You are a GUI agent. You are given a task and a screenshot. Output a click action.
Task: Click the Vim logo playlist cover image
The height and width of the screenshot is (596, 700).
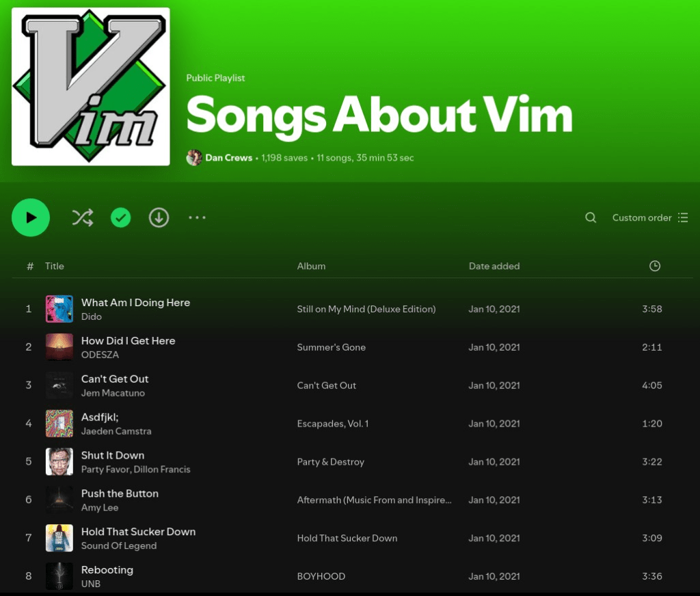tap(91, 87)
